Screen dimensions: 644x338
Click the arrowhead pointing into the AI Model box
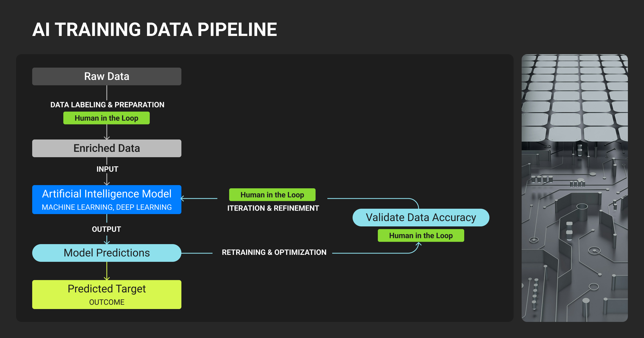coord(183,199)
